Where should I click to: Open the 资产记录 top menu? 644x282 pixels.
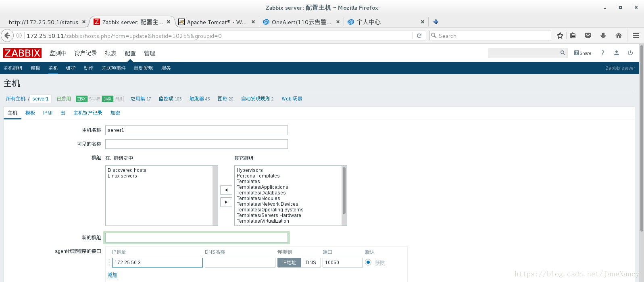click(x=85, y=53)
